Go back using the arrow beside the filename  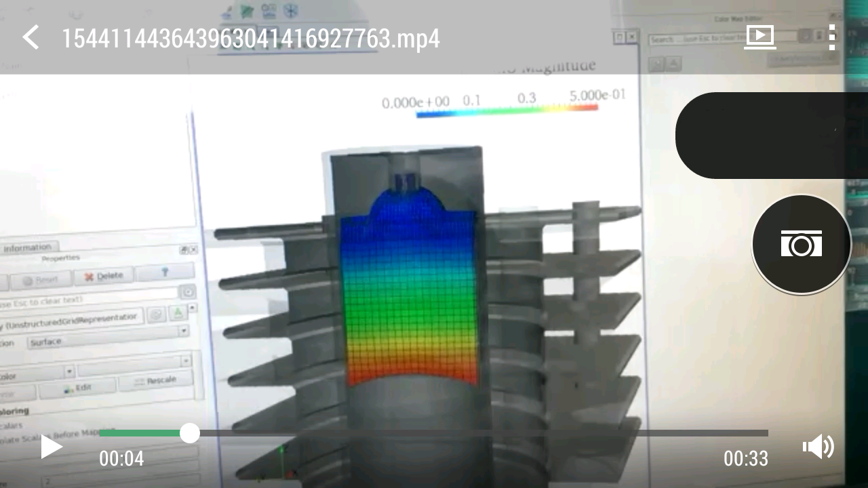(x=31, y=37)
